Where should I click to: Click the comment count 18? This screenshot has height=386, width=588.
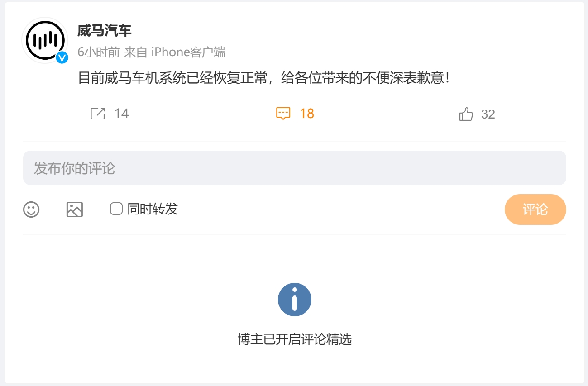(x=307, y=114)
